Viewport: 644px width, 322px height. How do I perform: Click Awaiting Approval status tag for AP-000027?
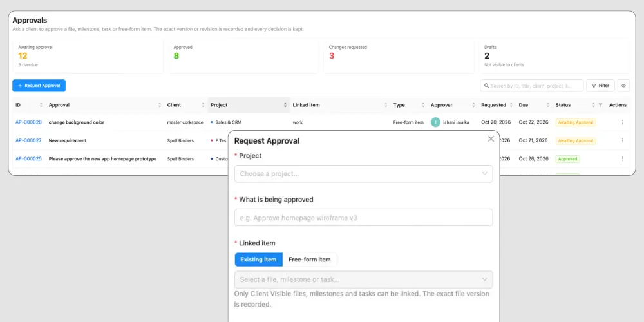point(575,140)
